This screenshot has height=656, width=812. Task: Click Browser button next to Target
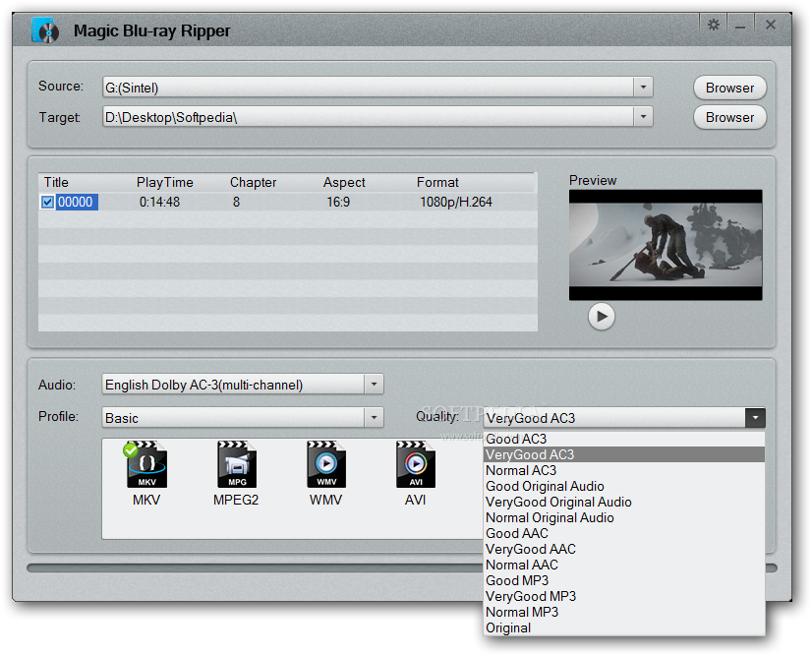coord(729,117)
